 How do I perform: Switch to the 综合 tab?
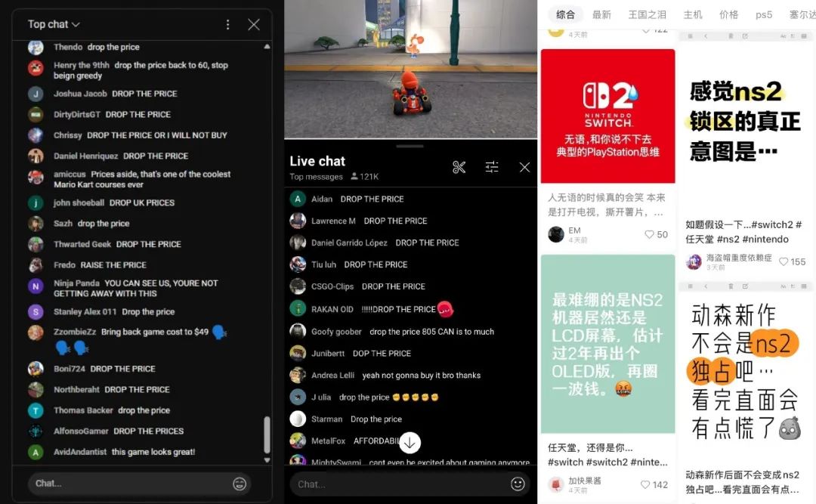565,15
